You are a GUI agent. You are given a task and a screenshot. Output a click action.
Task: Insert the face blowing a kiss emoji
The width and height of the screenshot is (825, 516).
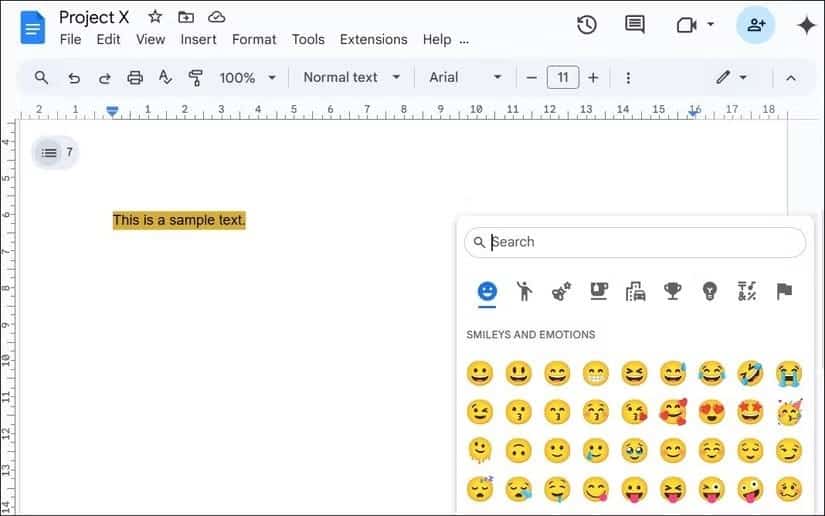pos(634,412)
